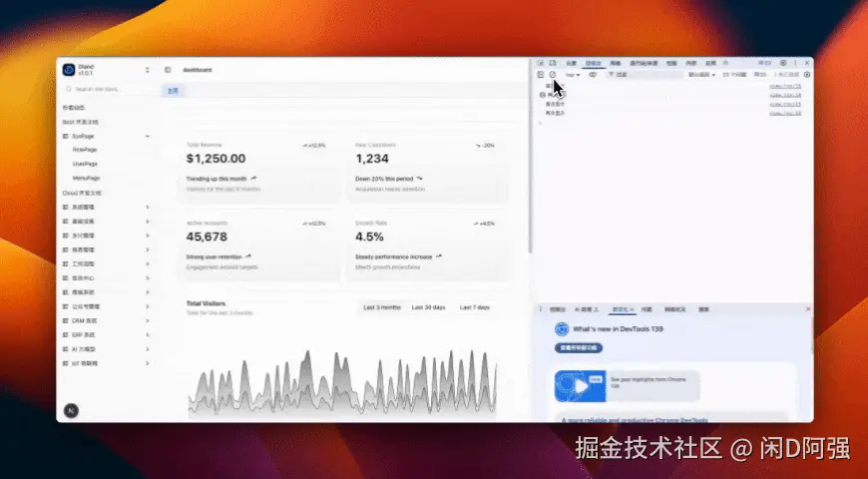This screenshot has height=479, width=868.
Task: Click the blue see-all-new-features button
Action: point(579,347)
